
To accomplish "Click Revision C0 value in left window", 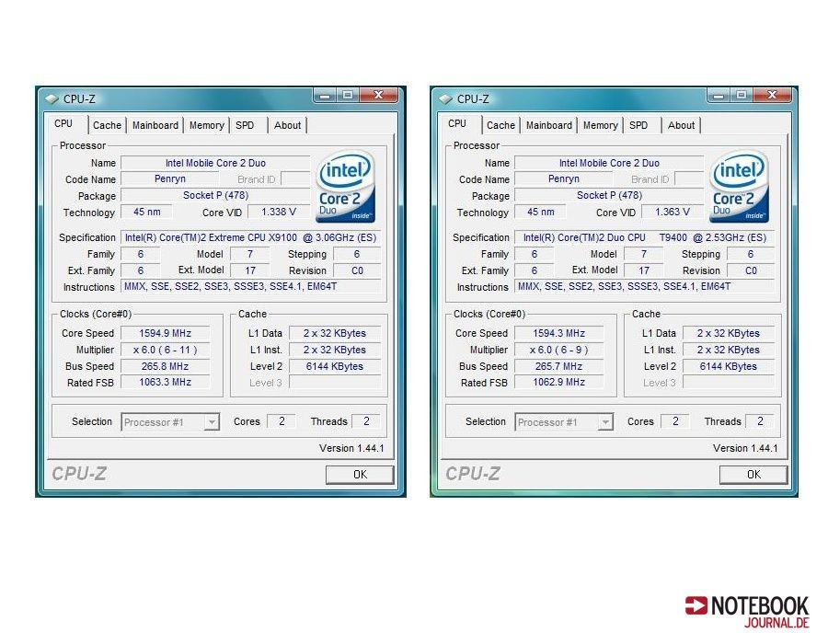I will point(358,270).
